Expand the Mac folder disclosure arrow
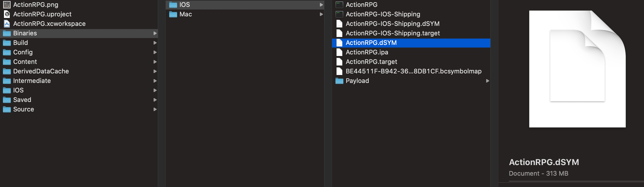644x187 pixels. click(x=321, y=14)
